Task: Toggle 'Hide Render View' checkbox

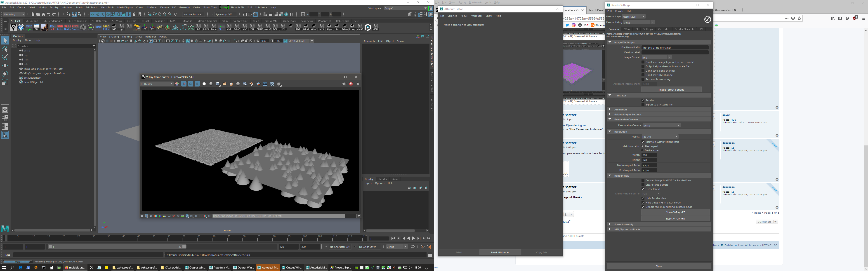Action: pyautogui.click(x=643, y=198)
